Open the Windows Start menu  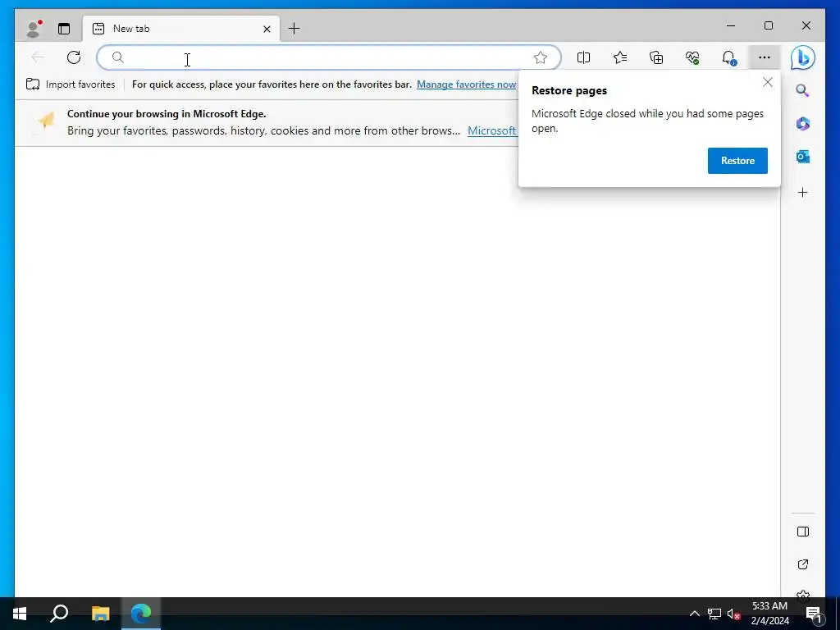[20, 614]
